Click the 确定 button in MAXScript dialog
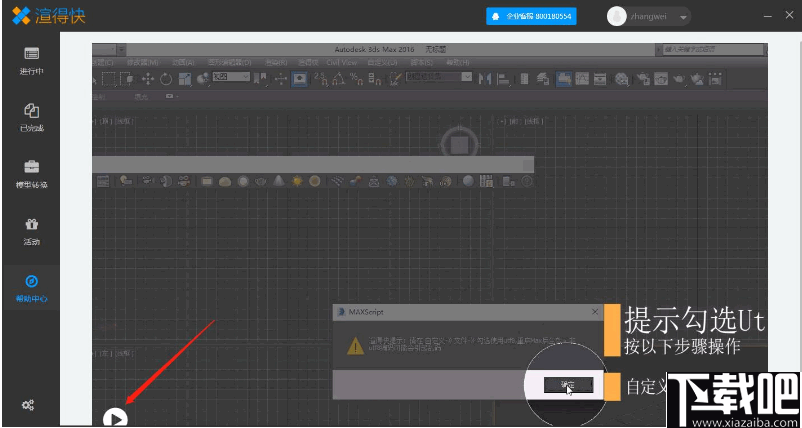The width and height of the screenshot is (802, 428). (x=568, y=384)
